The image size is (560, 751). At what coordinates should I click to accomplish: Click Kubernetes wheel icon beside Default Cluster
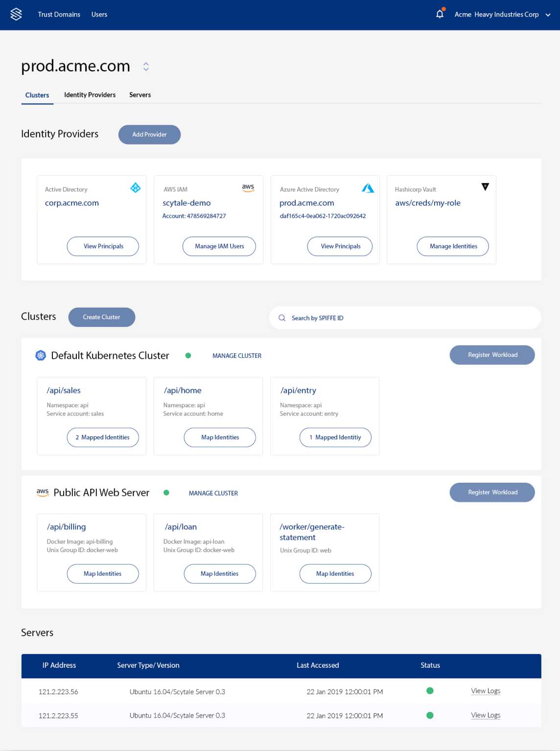pyautogui.click(x=41, y=355)
